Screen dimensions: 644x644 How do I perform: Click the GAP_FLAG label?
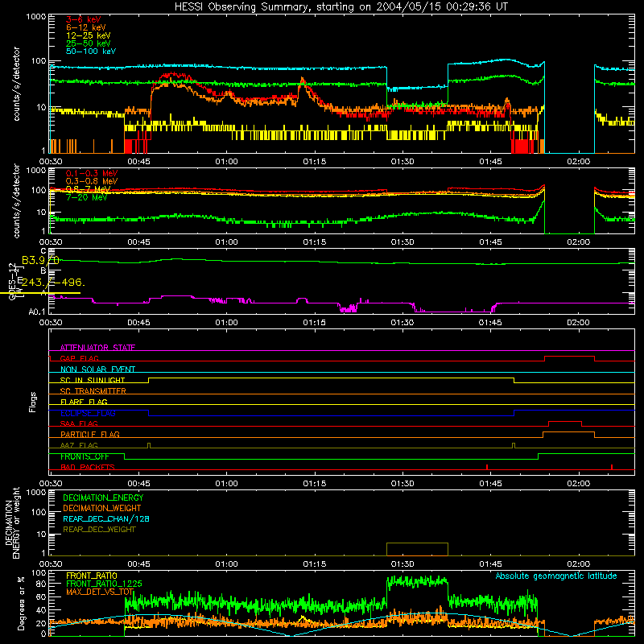point(79,358)
